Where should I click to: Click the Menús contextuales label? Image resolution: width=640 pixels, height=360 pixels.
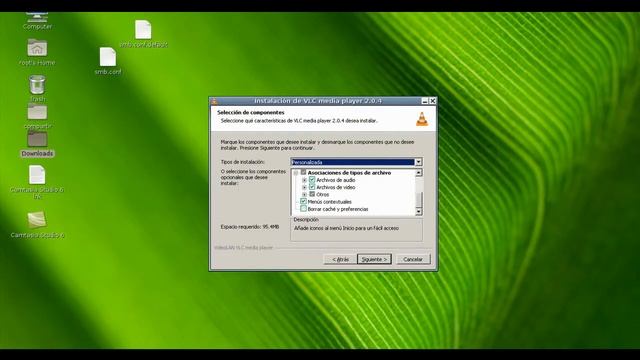329,202
